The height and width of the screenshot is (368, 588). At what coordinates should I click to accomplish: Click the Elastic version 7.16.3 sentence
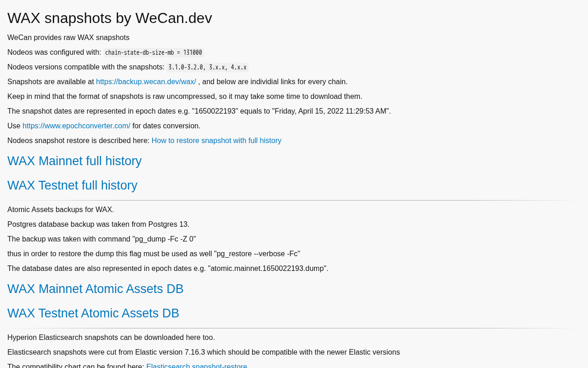pyautogui.click(x=204, y=352)
